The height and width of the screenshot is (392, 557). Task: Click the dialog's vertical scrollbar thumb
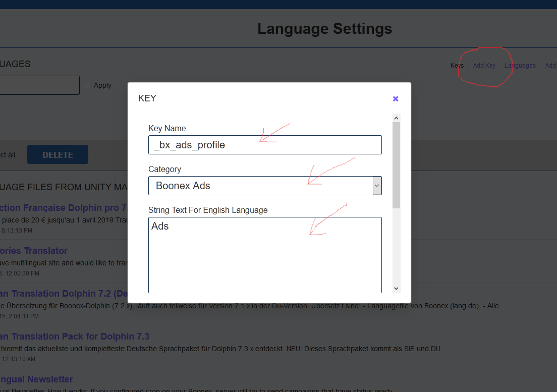[x=396, y=164]
